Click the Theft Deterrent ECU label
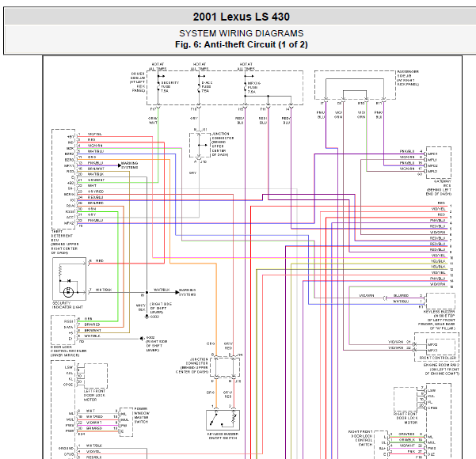The height and width of the screenshot is (459, 476). (65, 242)
